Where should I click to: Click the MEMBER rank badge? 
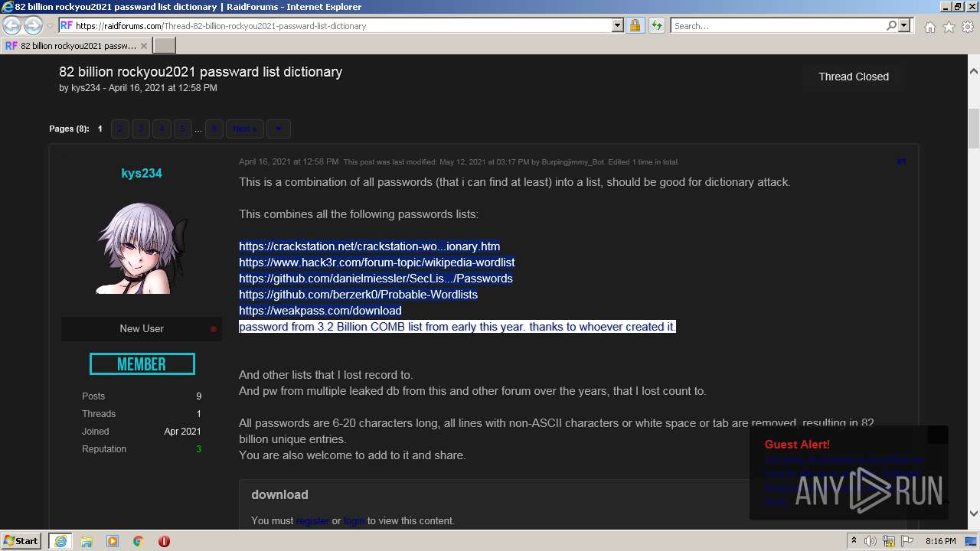pyautogui.click(x=142, y=364)
